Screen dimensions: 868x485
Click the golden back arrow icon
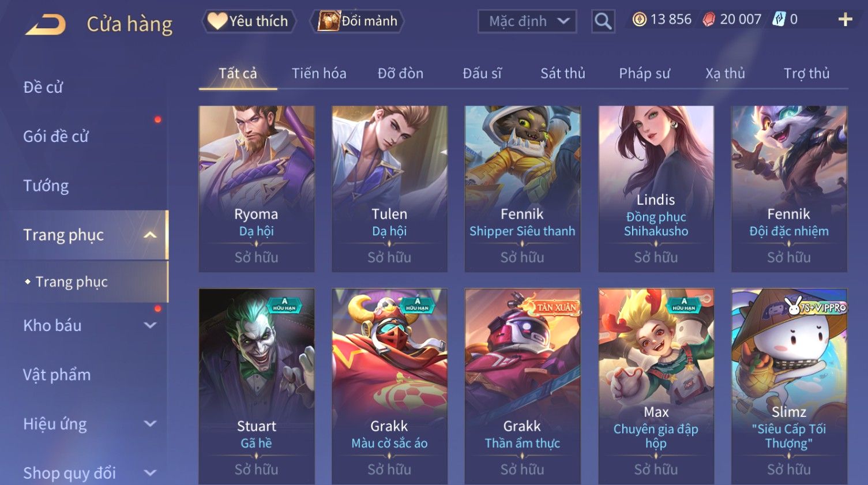(x=46, y=24)
